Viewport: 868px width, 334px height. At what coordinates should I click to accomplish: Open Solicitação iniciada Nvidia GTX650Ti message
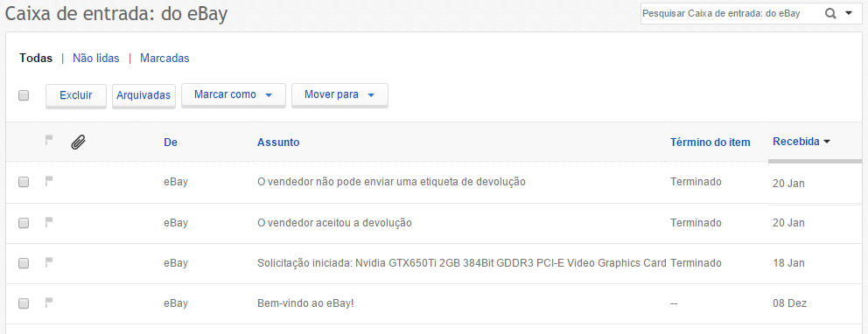pos(462,262)
